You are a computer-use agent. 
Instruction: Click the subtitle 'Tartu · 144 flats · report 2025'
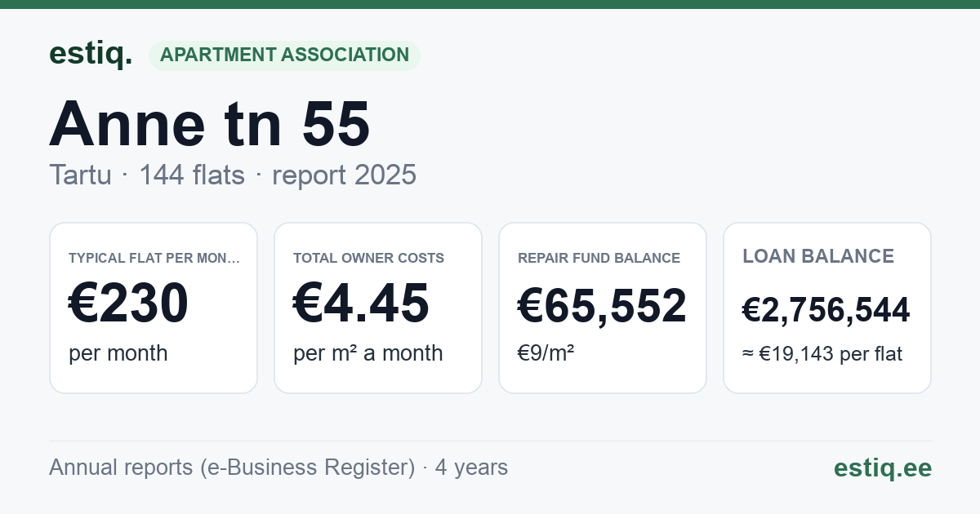(x=233, y=175)
